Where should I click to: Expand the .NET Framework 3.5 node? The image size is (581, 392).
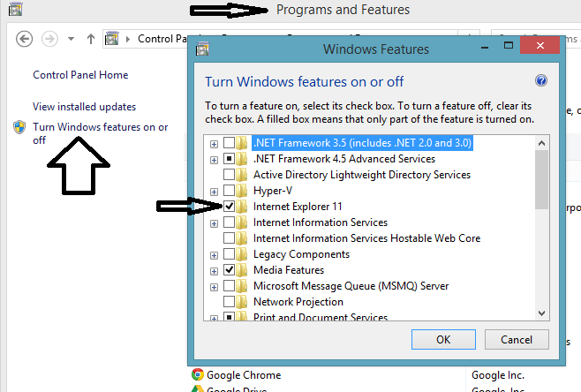pos(214,144)
